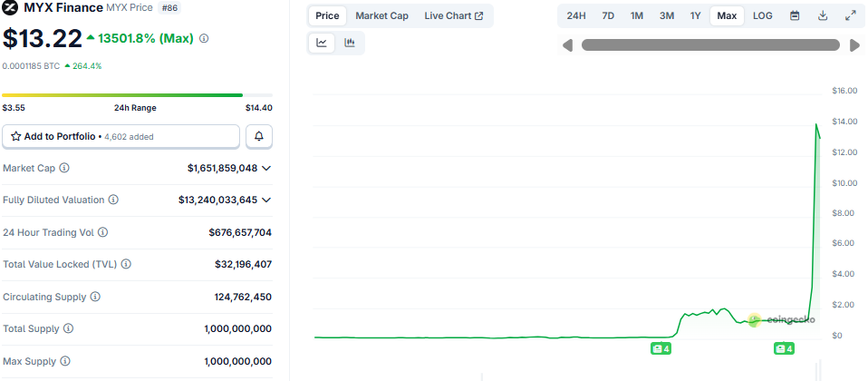Click Market Cap info icon
This screenshot has height=381, width=868.
pyautogui.click(x=64, y=168)
